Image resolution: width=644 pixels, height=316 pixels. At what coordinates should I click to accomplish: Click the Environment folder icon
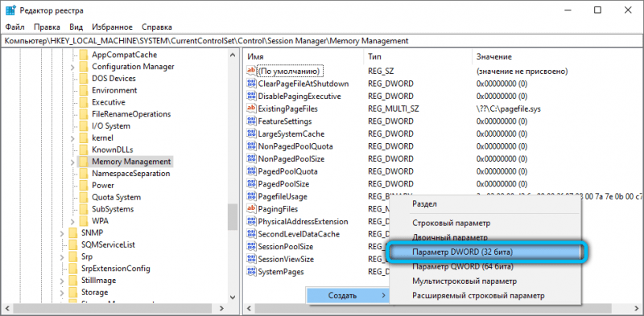(x=84, y=90)
